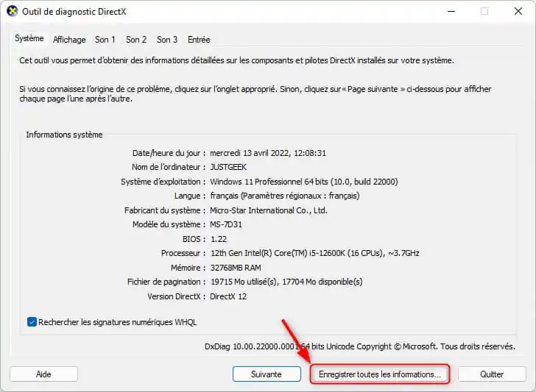This screenshot has height=392, width=536.
Task: Click the DirectX 12 version value
Action: click(x=228, y=296)
